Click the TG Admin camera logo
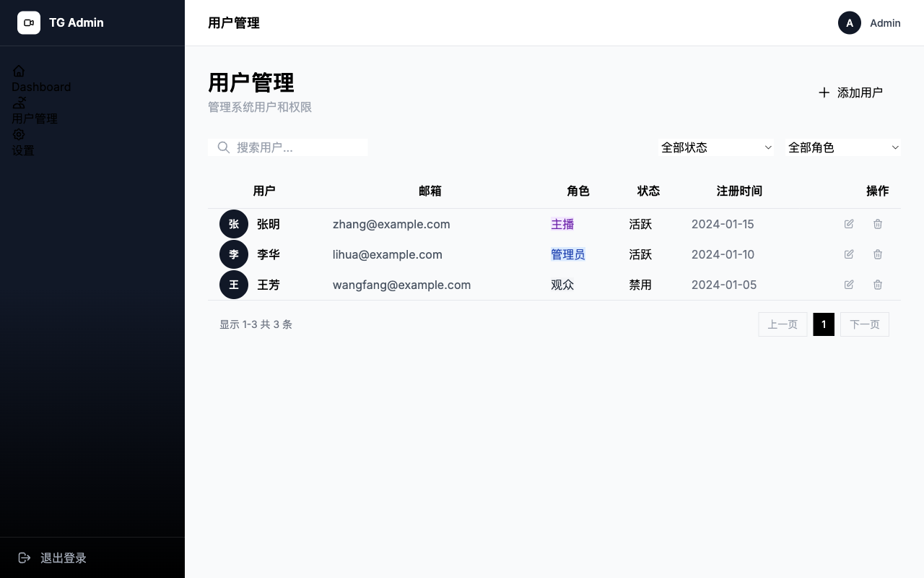The height and width of the screenshot is (578, 924). [29, 23]
